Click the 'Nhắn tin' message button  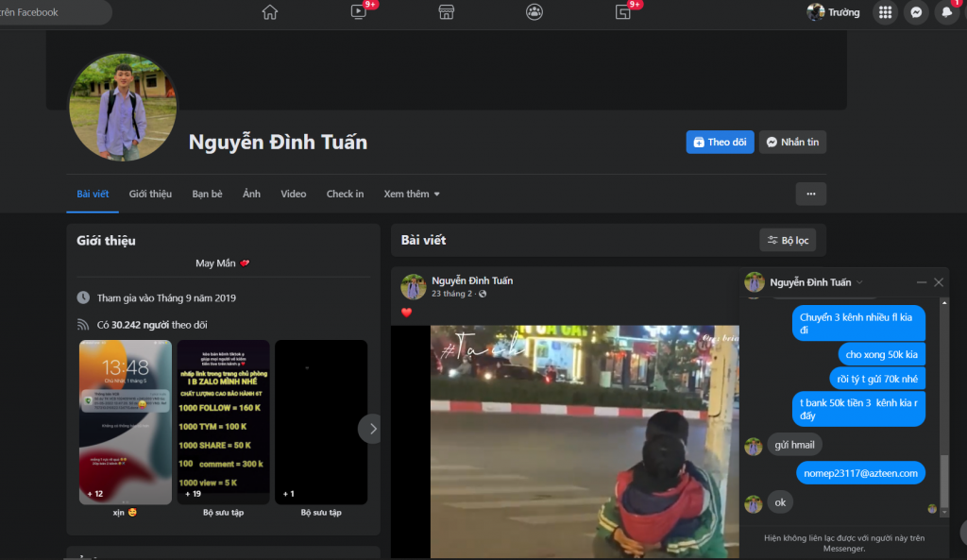[x=792, y=142]
